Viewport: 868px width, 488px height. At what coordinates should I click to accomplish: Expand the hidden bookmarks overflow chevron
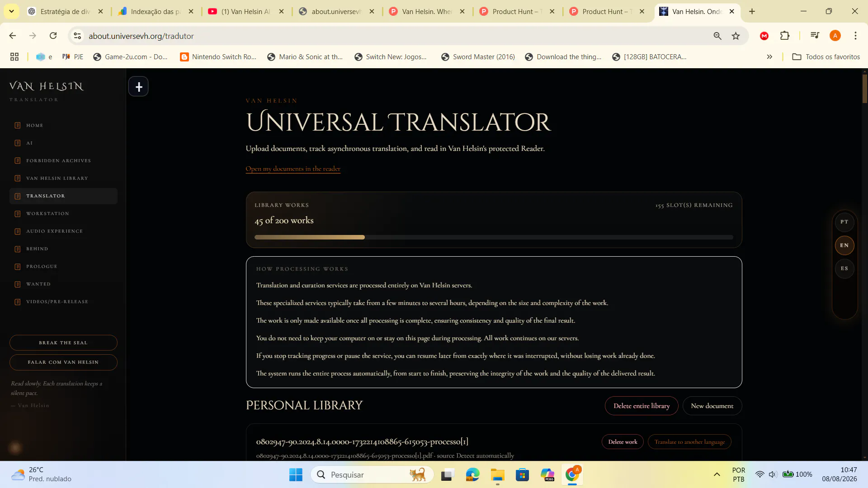[769, 57]
